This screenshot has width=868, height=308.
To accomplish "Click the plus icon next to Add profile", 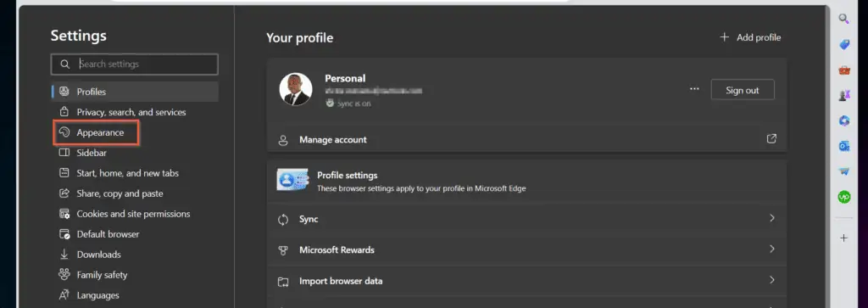I will 724,37.
